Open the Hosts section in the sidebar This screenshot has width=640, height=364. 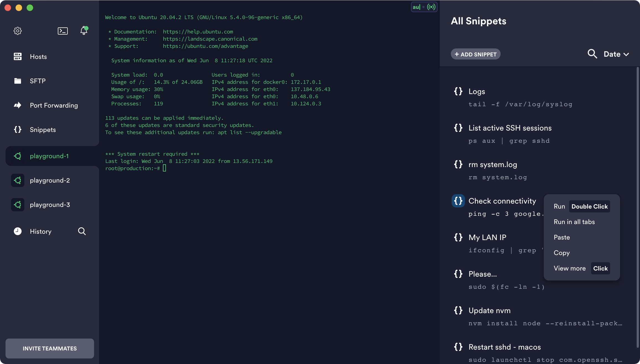[x=38, y=57]
